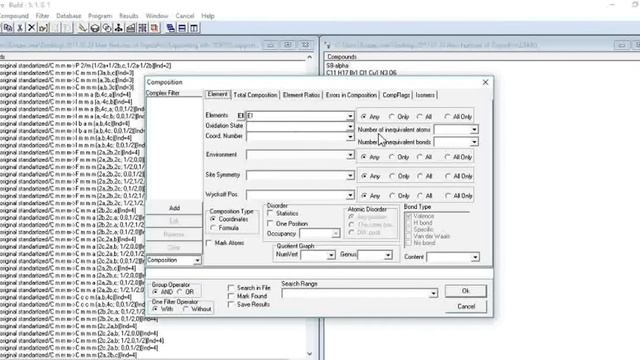The width and height of the screenshot is (640, 360).
Task: Enable the Save Results checkbox
Action: (x=231, y=304)
